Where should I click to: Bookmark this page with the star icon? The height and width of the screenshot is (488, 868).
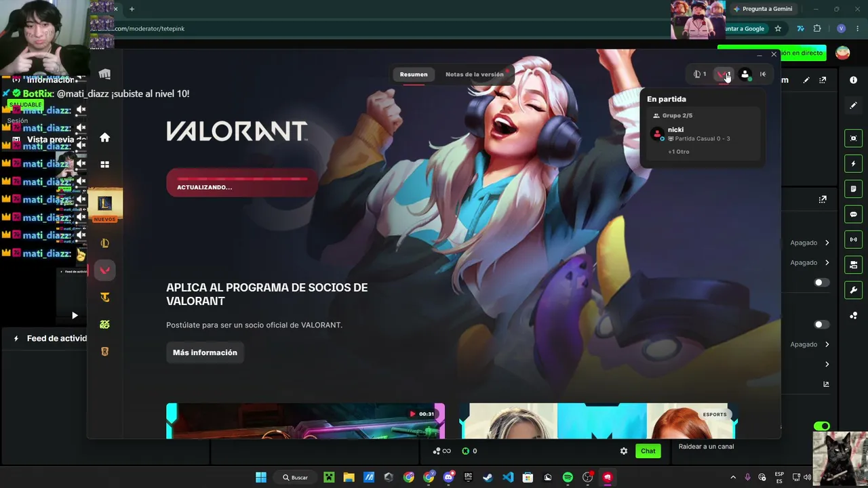[x=778, y=28]
